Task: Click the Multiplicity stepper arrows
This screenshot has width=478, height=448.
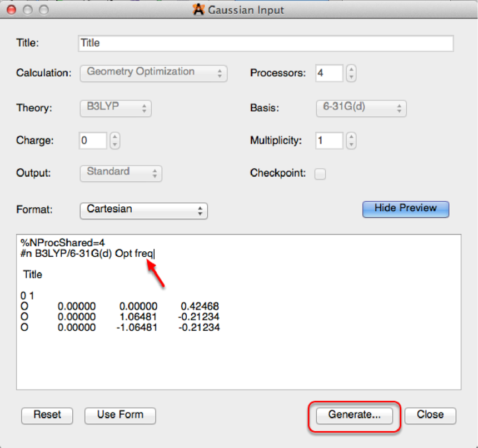Action: [351, 141]
